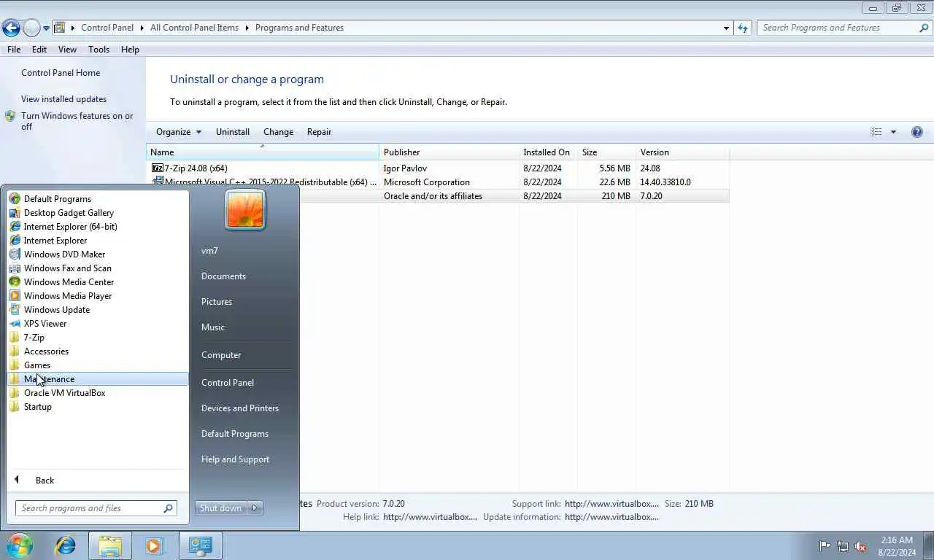Expand the Startup folder
934x560 pixels.
click(x=37, y=406)
